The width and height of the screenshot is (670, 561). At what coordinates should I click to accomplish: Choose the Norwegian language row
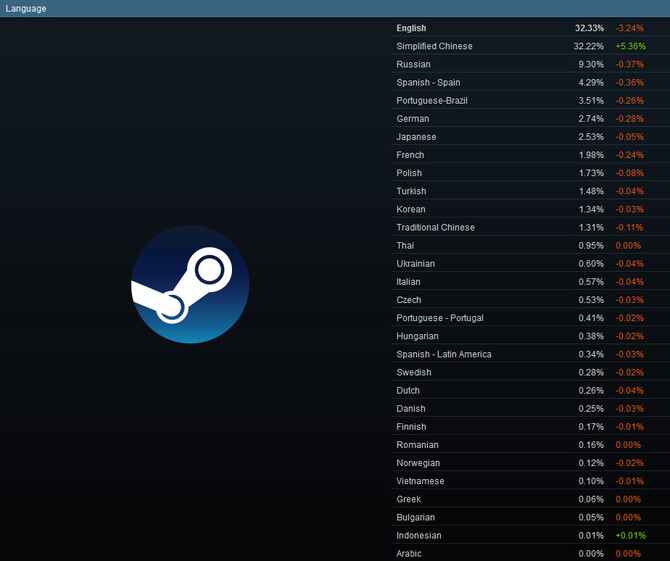pos(530,463)
